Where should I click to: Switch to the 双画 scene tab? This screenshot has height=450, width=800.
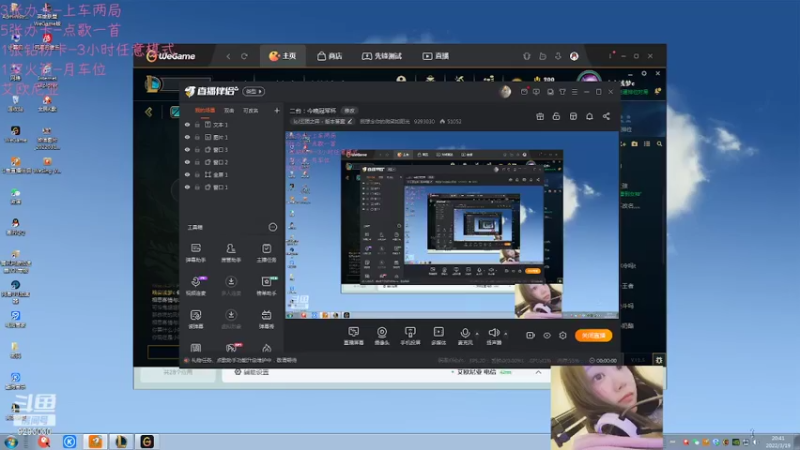(229, 111)
